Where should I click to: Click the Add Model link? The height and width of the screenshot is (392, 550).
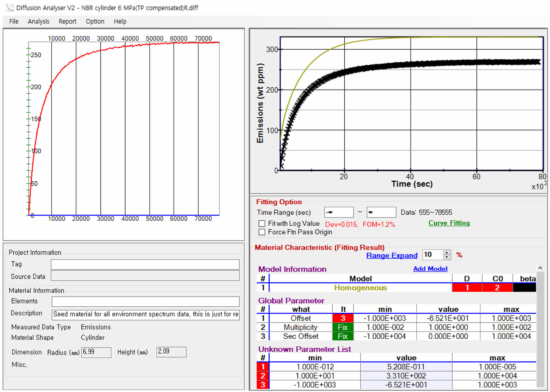(430, 269)
